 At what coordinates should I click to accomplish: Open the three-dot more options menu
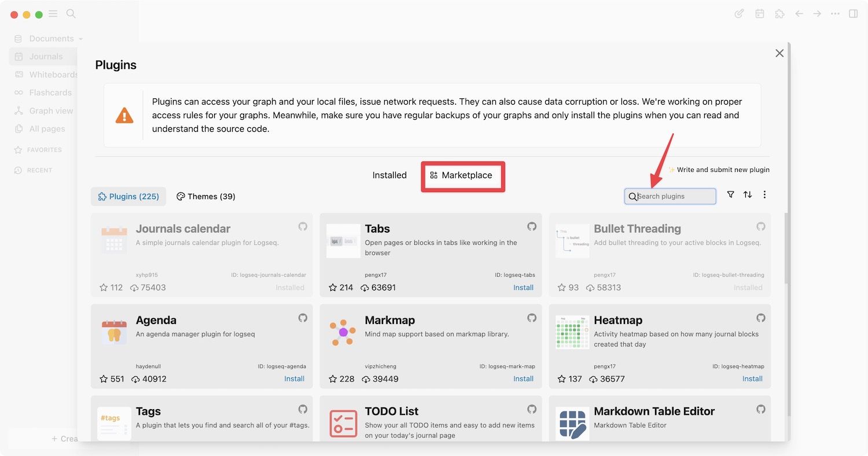[764, 195]
